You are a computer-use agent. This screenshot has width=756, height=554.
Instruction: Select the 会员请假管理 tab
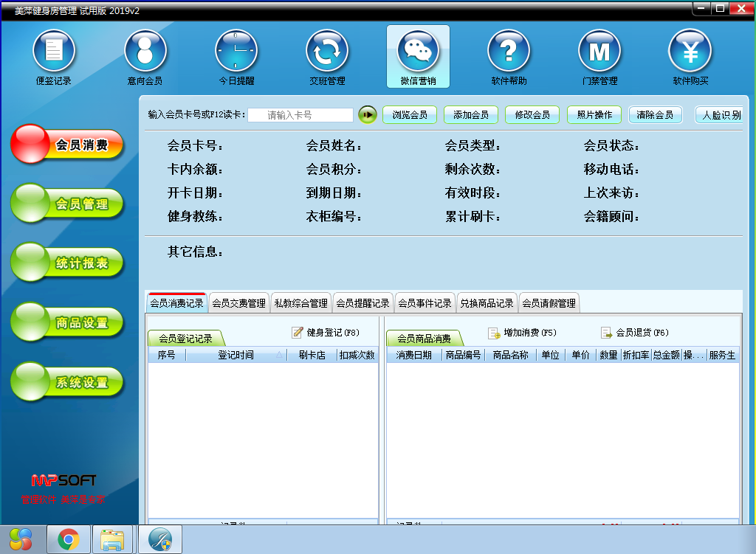click(x=549, y=303)
